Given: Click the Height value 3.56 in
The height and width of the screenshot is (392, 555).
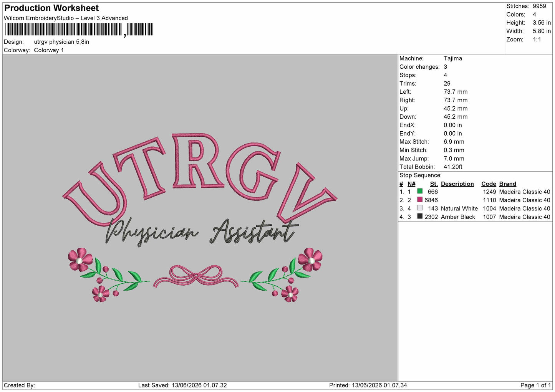Looking at the screenshot, I should tap(542, 23).
